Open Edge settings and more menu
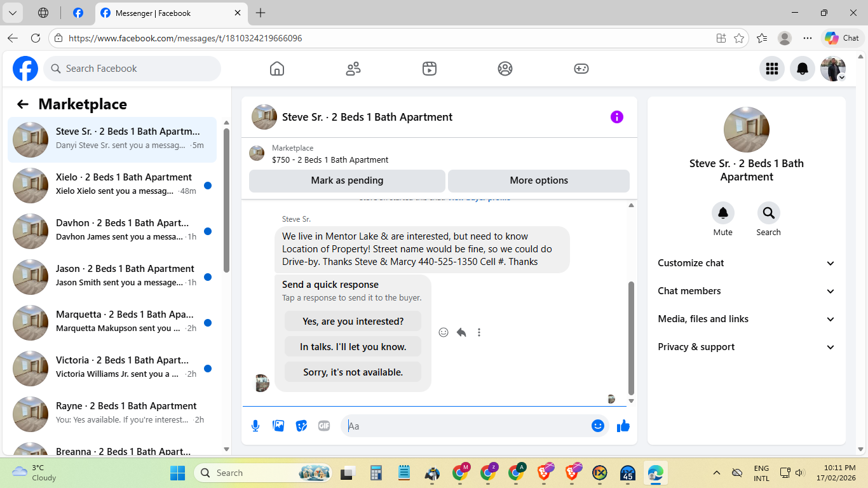Viewport: 868px width, 488px height. click(x=808, y=38)
